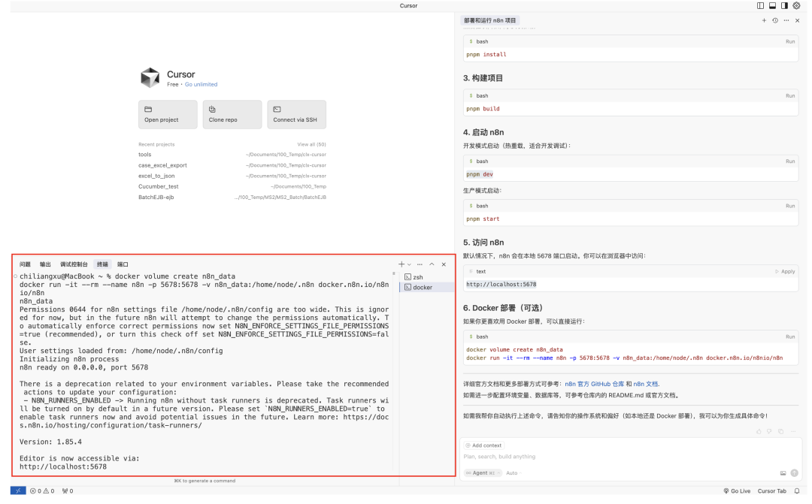Click the Add context button
The image size is (812, 504).
(x=483, y=445)
